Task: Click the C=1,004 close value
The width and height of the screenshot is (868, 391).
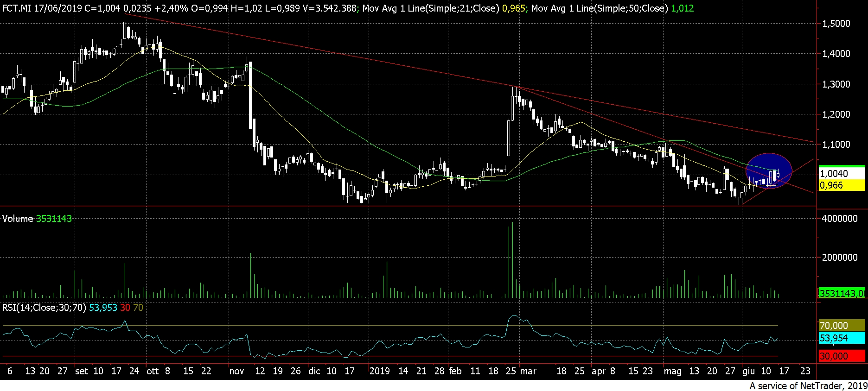Action: (103, 8)
